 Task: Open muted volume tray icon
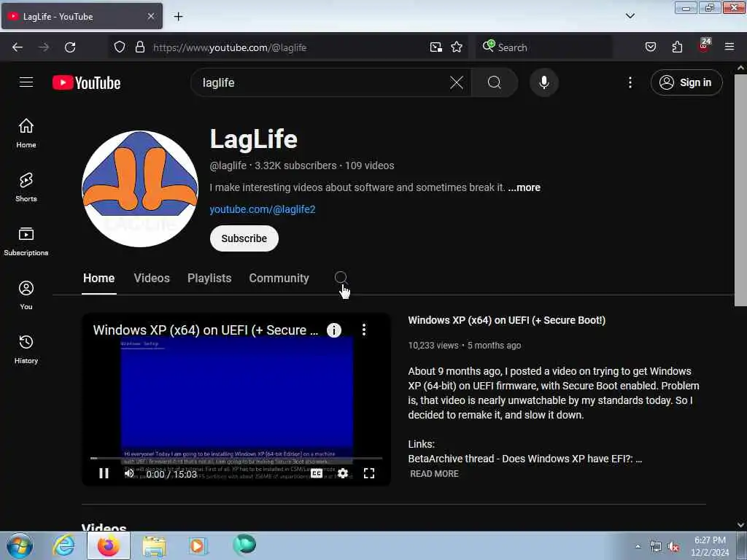673,547
